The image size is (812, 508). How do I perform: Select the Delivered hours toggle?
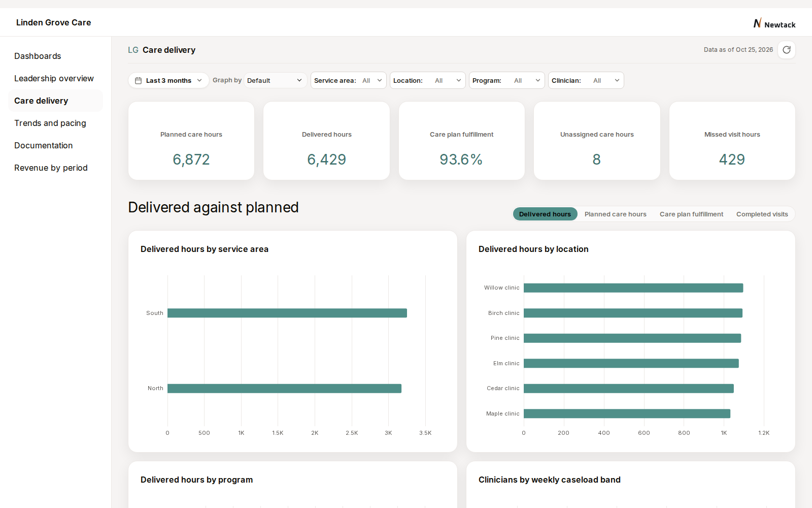click(545, 214)
